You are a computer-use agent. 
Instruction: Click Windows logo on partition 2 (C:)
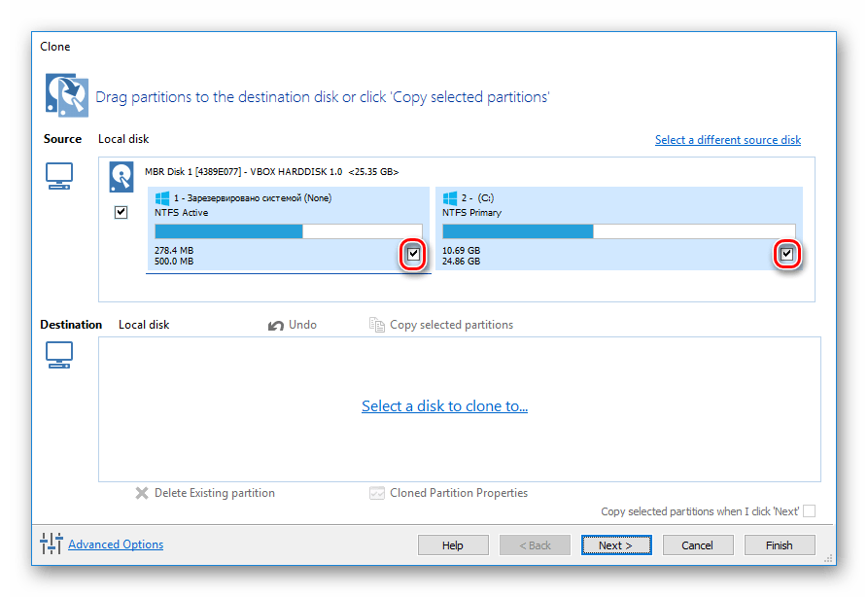(449, 198)
